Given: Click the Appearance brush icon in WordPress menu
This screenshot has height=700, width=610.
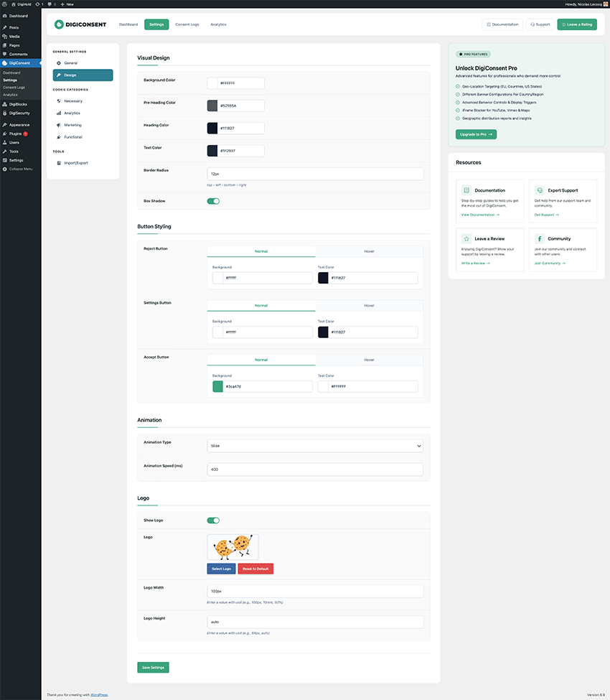Looking at the screenshot, I should pos(4,124).
